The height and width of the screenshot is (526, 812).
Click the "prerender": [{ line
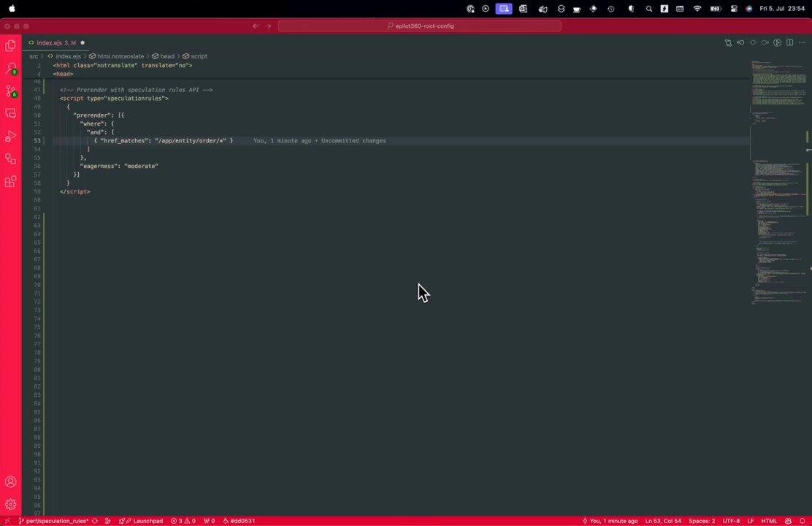(x=99, y=115)
